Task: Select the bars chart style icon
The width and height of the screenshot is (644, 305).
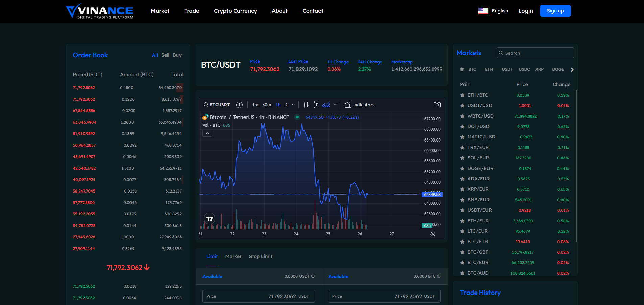Action: [x=306, y=105]
